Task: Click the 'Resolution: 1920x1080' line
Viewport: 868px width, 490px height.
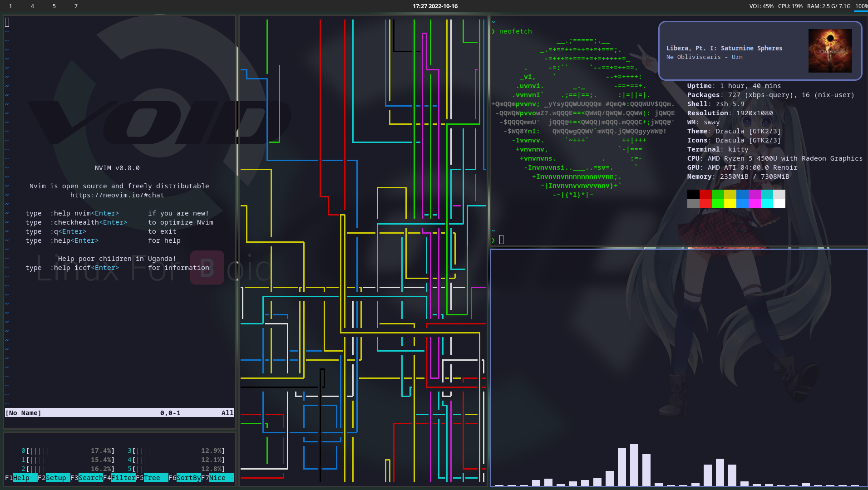Action: [x=730, y=113]
